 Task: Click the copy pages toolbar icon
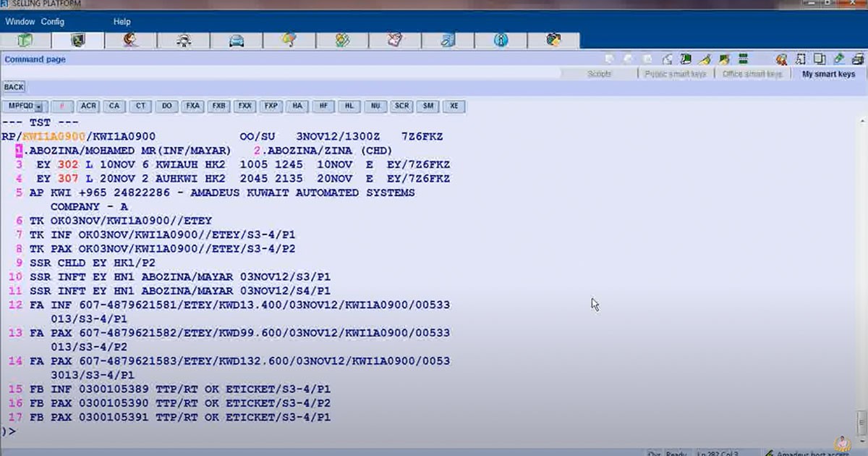[820, 59]
